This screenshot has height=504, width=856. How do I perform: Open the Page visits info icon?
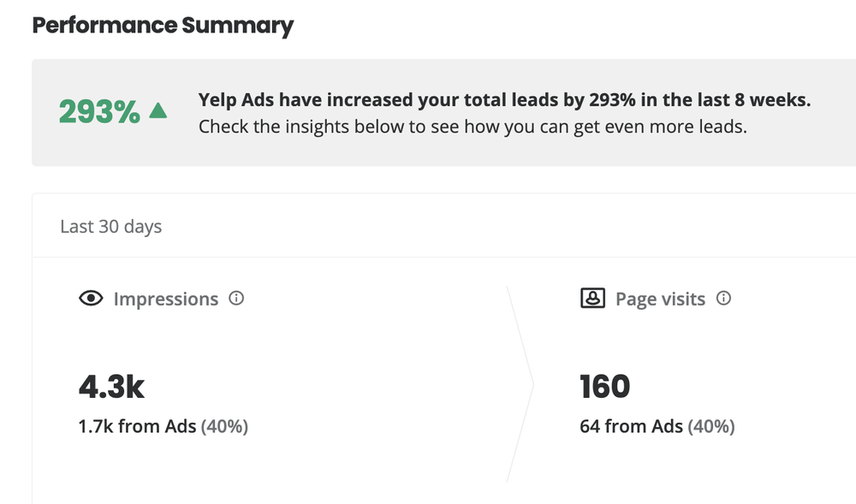(723, 299)
